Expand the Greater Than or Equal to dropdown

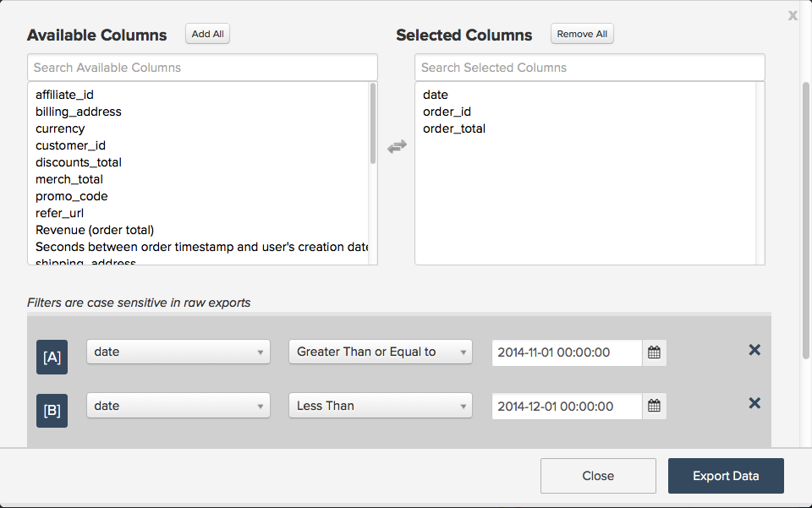point(380,352)
